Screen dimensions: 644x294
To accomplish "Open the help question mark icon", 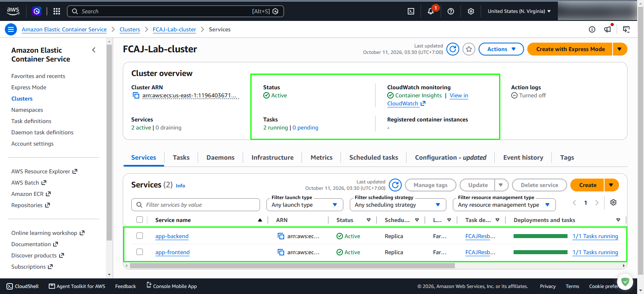I will (x=451, y=11).
